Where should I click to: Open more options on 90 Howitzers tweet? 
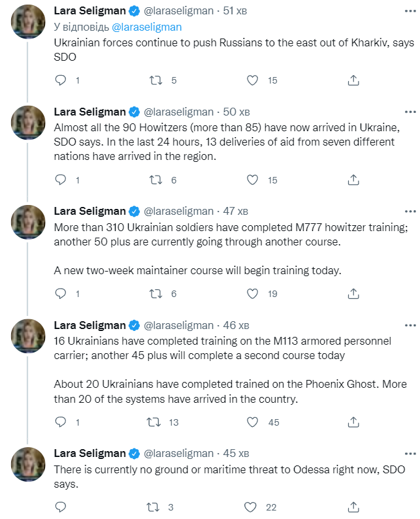410,111
